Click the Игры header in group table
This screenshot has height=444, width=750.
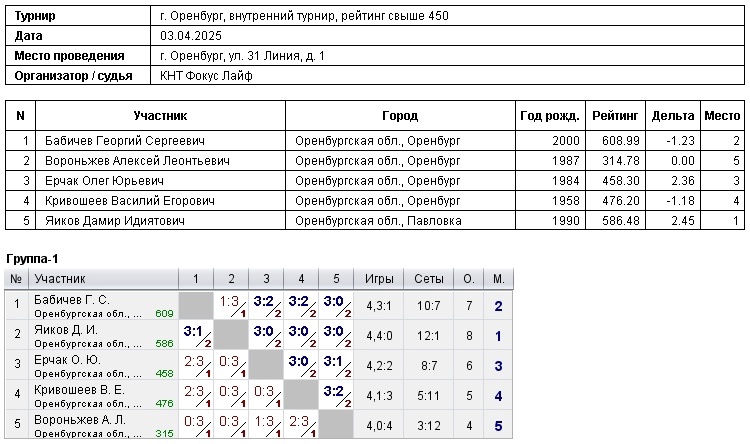[x=379, y=279]
